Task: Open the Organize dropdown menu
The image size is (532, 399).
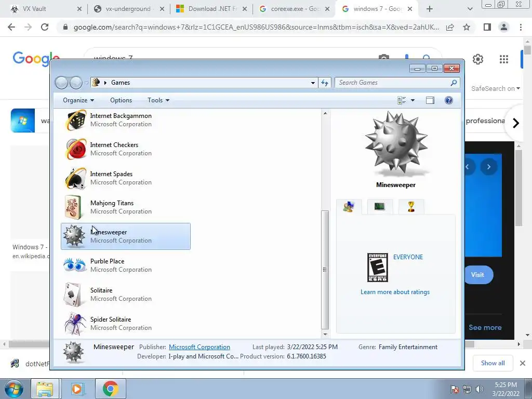Action: 78,100
